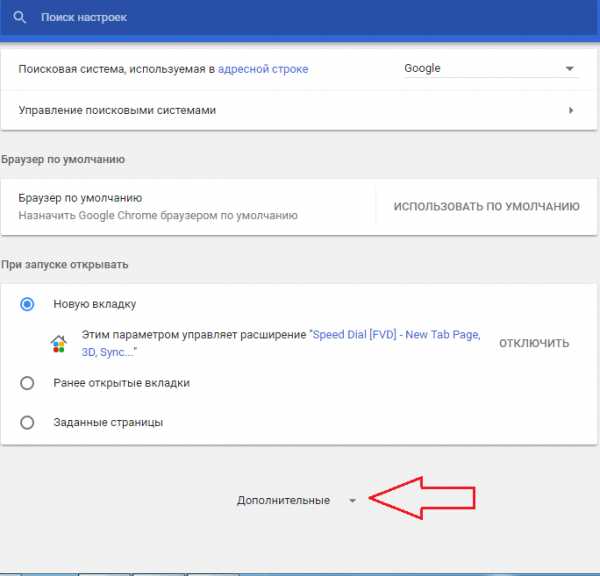Viewport: 600px width, 576px height.
Task: Open the Google search engine dropdown
Action: tap(488, 69)
